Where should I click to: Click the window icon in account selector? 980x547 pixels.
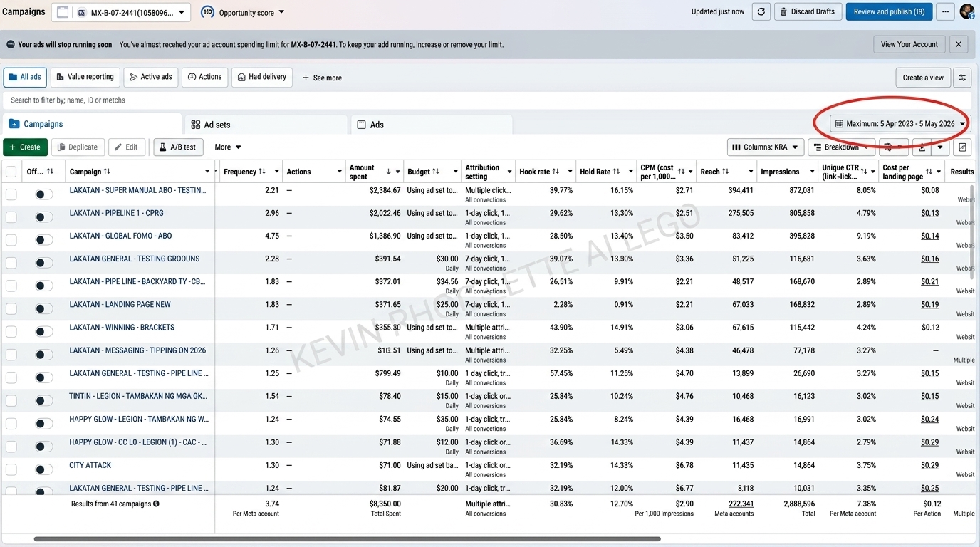[63, 12]
